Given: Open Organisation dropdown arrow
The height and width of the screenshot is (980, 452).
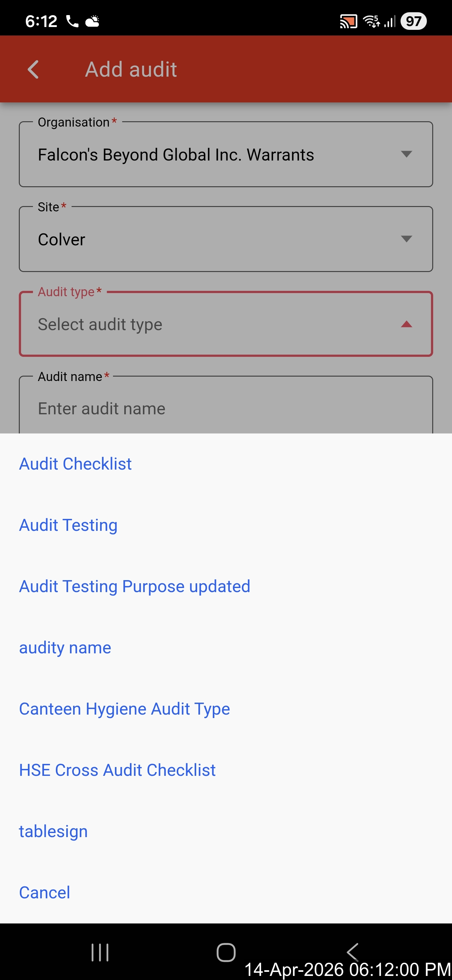Looking at the screenshot, I should pos(406,154).
